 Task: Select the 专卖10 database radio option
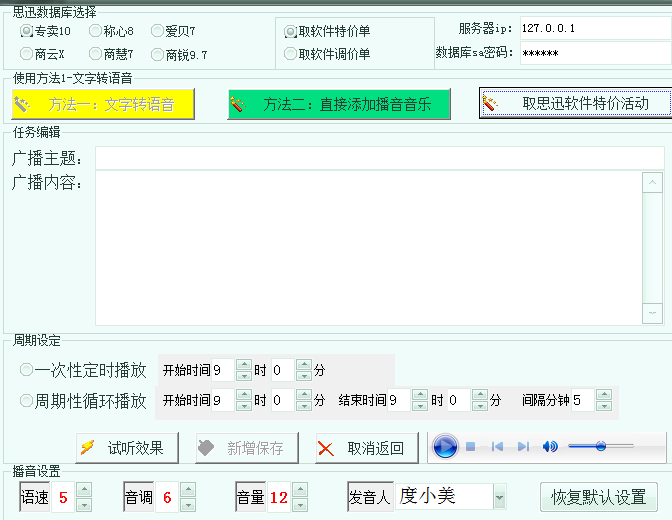coord(27,31)
